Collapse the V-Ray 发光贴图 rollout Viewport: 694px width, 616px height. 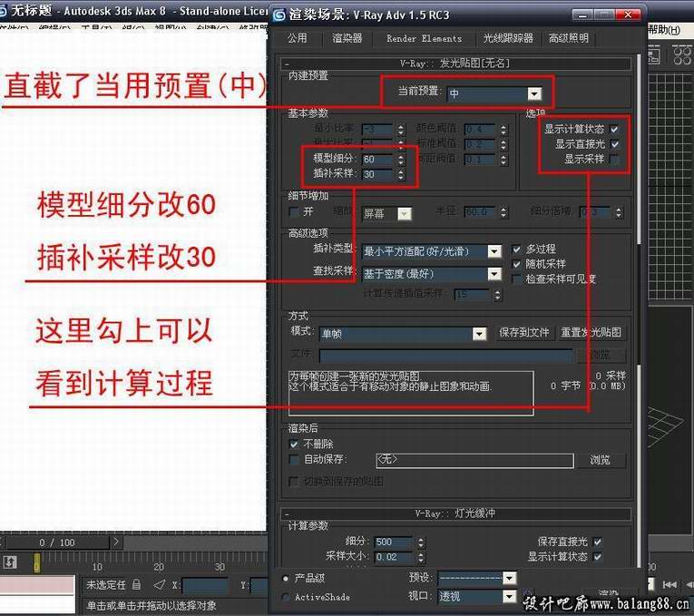455,64
